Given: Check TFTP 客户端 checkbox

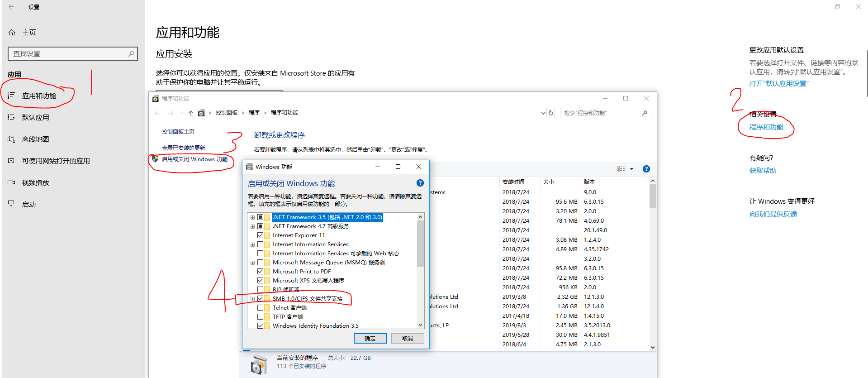Looking at the screenshot, I should [x=260, y=317].
